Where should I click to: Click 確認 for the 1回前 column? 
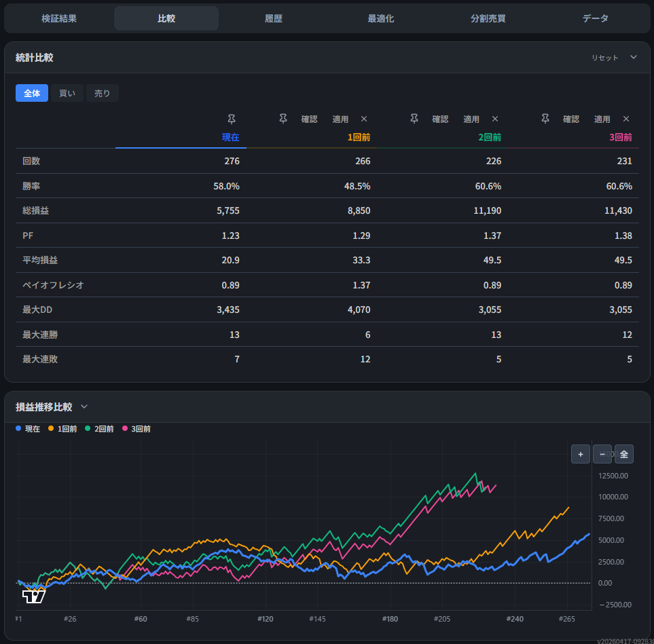[x=310, y=119]
